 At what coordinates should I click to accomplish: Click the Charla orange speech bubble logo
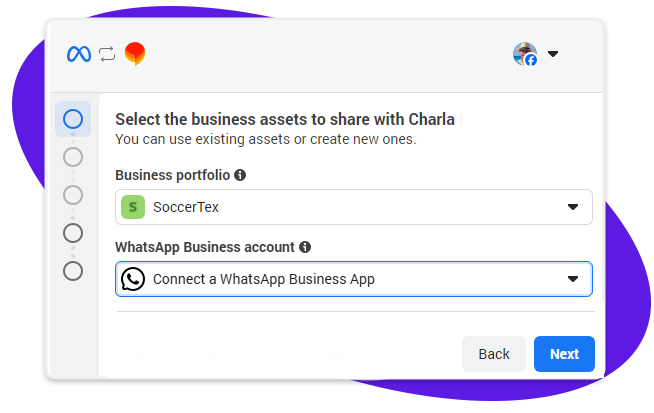coord(135,54)
